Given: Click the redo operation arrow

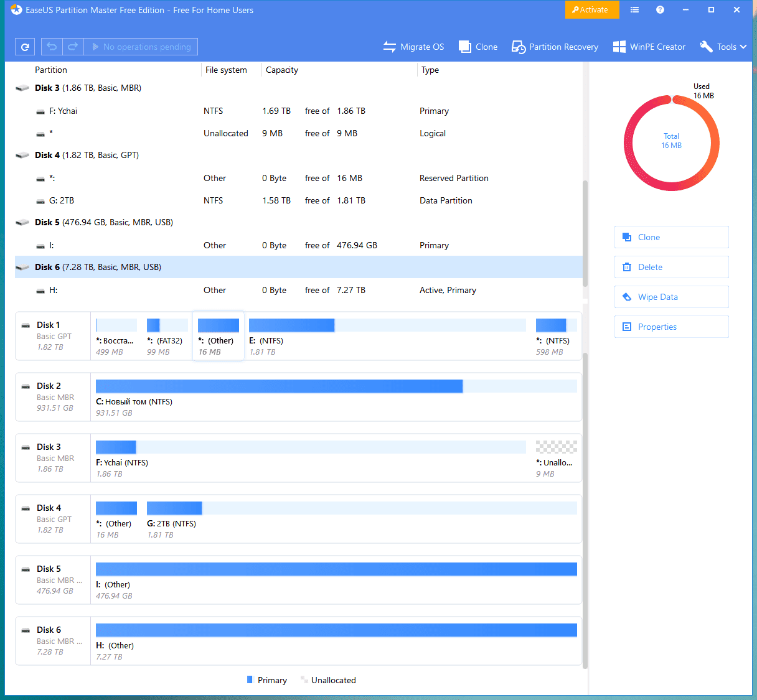Looking at the screenshot, I should 73,47.
